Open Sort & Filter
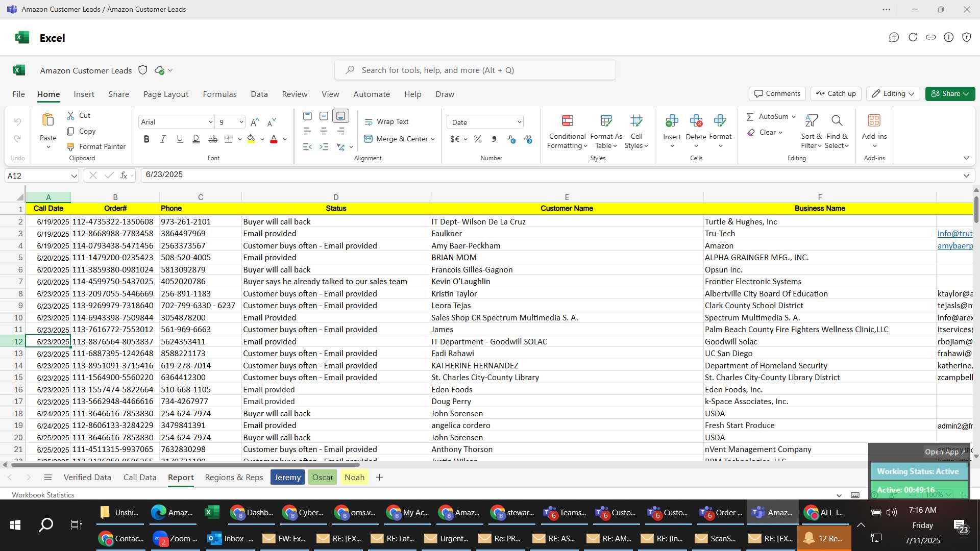980x551 pixels. [811, 132]
